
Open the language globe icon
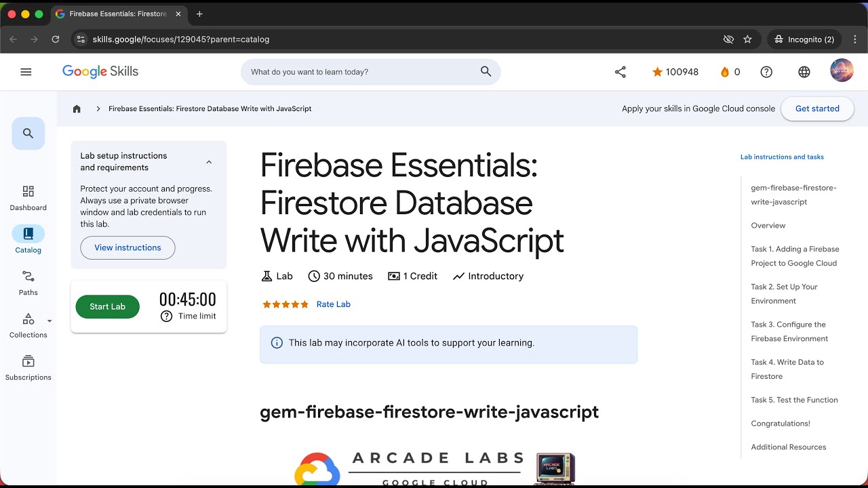point(804,72)
